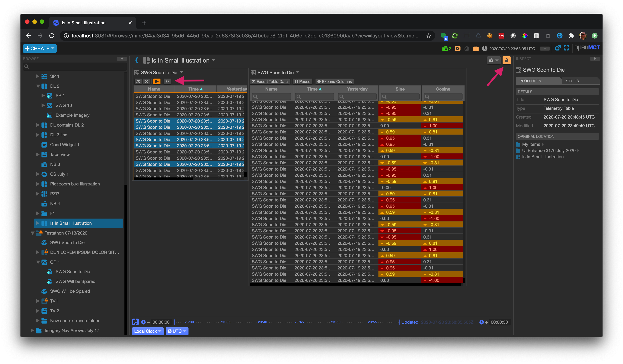Click the Expand Columns button

point(334,81)
